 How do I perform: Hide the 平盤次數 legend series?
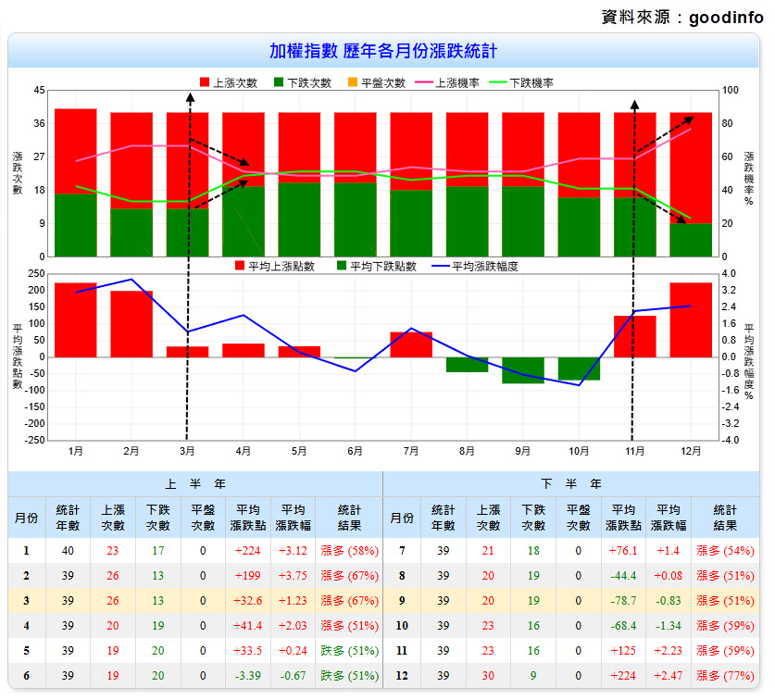tap(377, 82)
